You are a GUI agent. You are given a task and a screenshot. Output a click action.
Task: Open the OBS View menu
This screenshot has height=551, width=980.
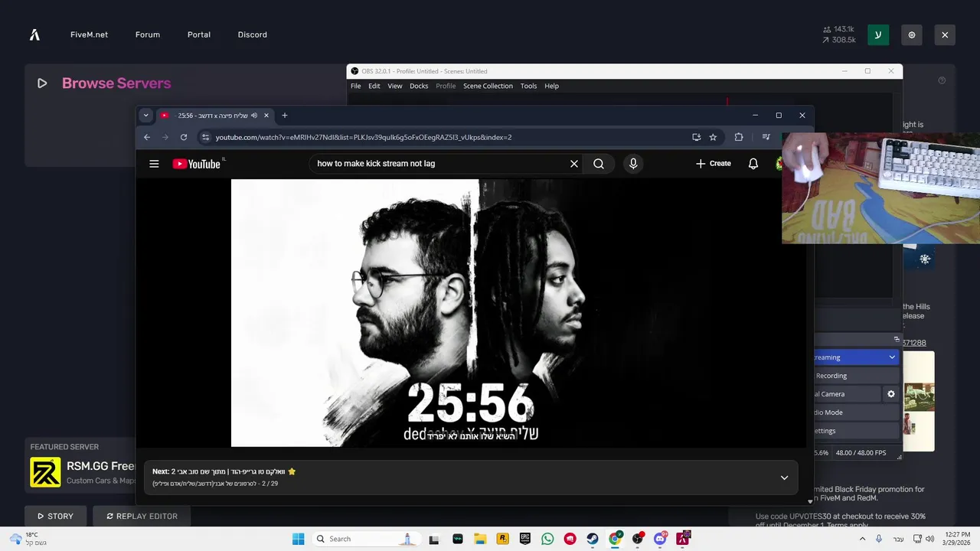point(395,86)
